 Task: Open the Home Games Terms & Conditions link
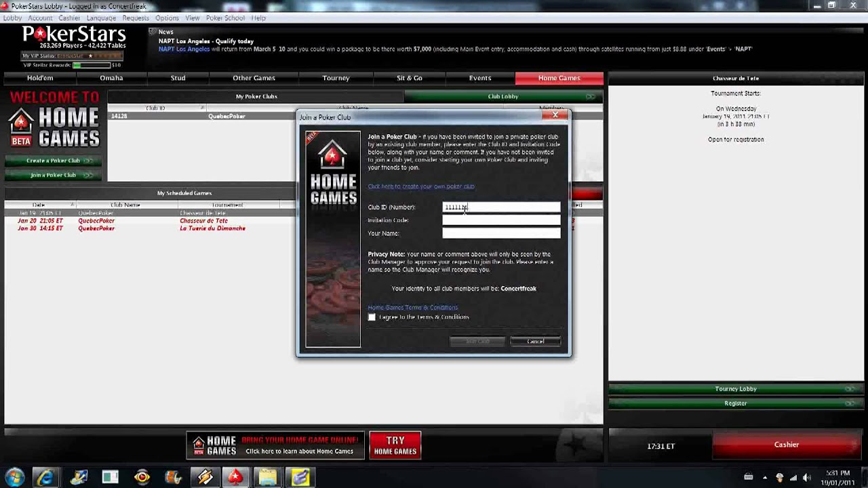[413, 308]
